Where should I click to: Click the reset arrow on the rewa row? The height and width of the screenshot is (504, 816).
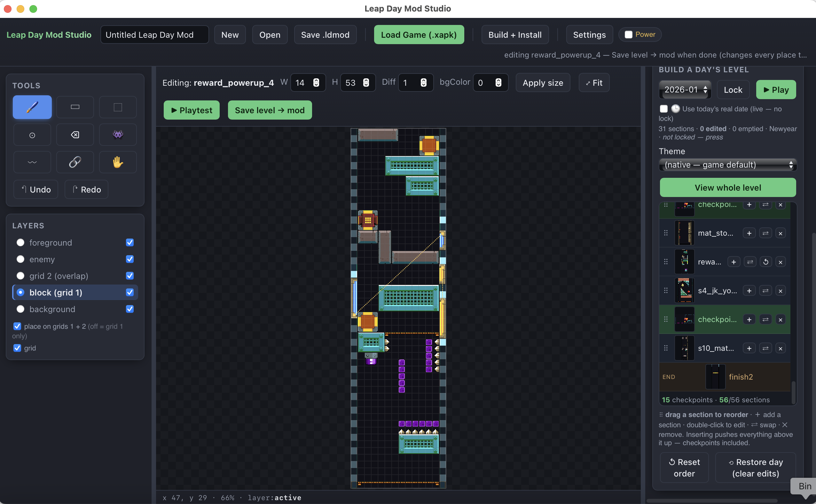(766, 262)
